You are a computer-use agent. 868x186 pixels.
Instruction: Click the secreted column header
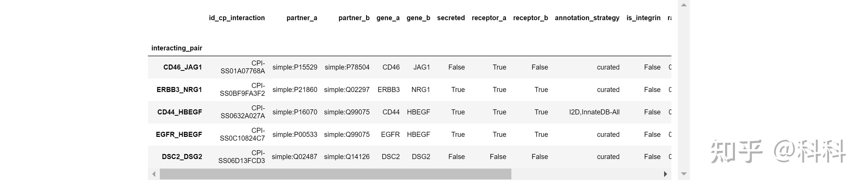451,18
